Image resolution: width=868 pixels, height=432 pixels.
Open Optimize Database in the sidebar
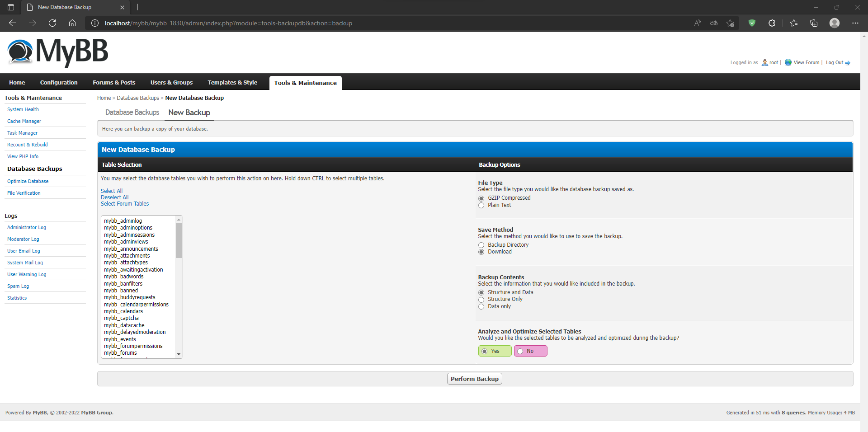pos(28,181)
